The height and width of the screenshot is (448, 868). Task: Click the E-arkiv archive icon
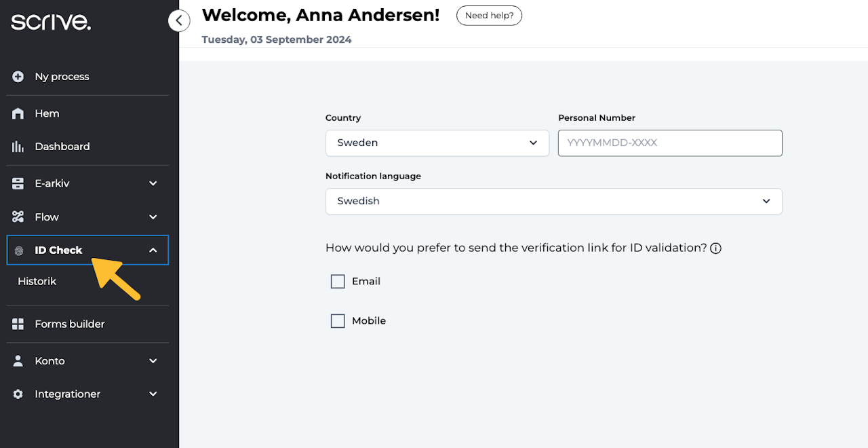click(18, 183)
